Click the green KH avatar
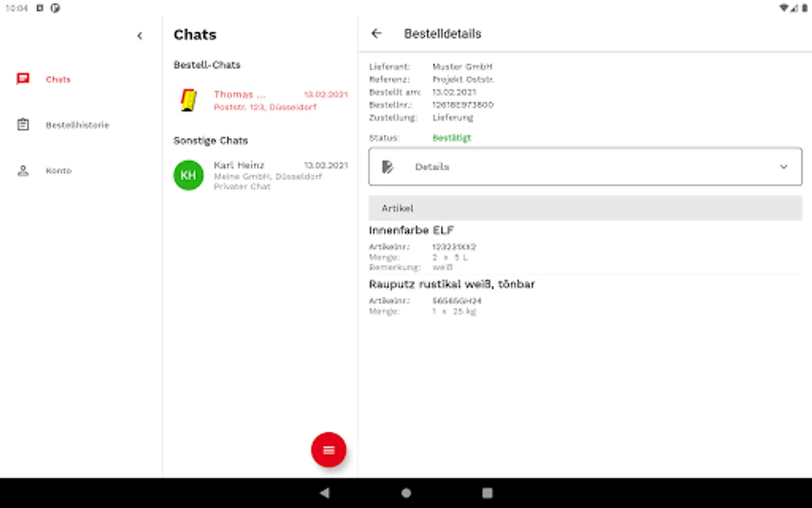 coord(188,175)
